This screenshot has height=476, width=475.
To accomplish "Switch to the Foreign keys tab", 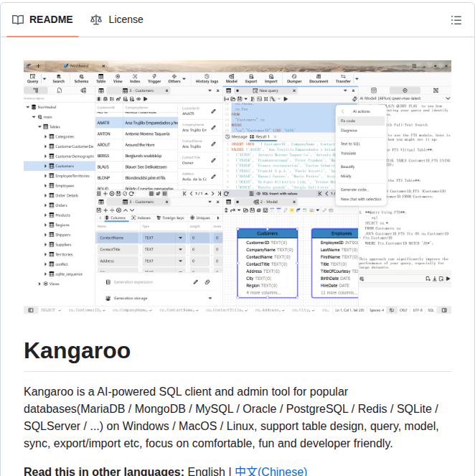I will click(170, 218).
